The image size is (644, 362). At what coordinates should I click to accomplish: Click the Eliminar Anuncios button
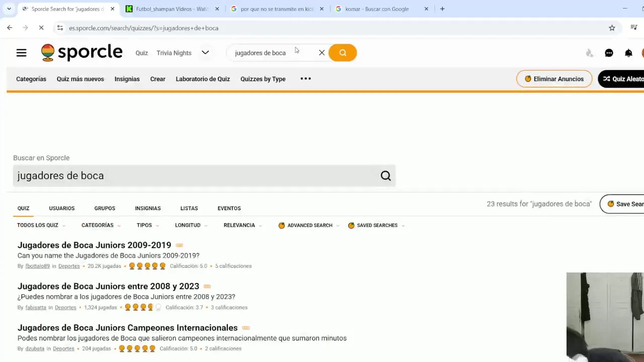(554, 79)
